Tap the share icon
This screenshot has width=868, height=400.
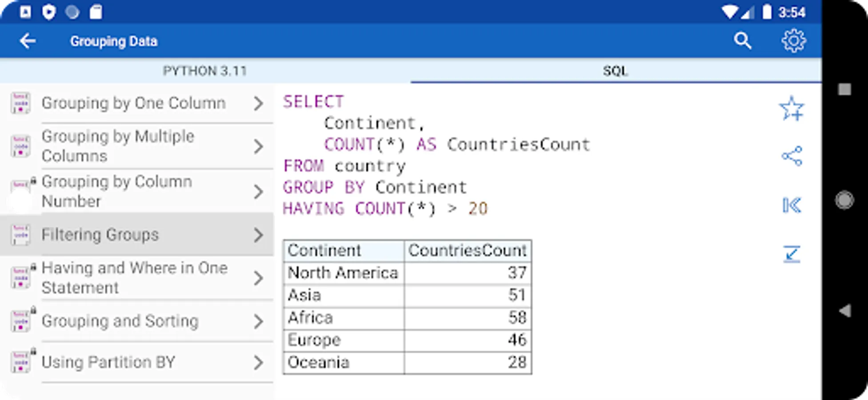pos(792,156)
